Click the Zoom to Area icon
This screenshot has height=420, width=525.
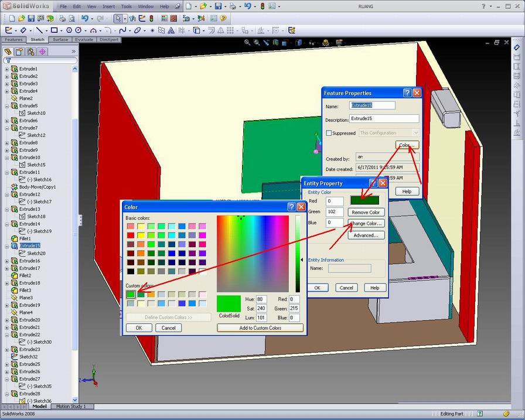[257, 43]
